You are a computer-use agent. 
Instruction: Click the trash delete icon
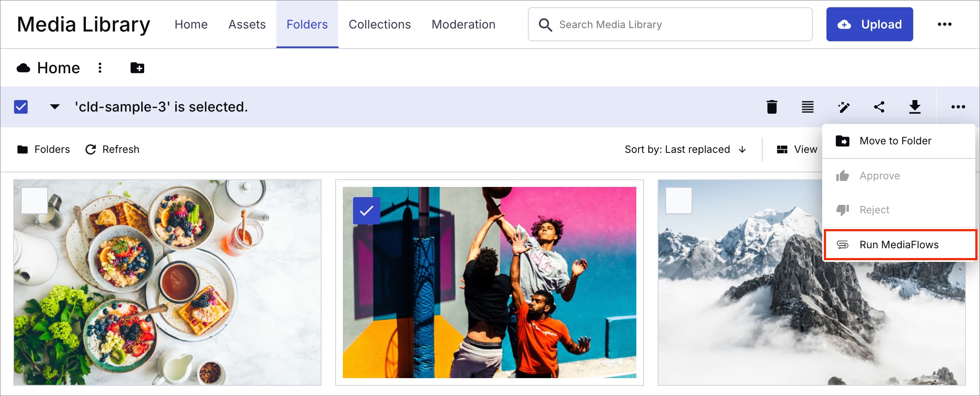point(772,107)
